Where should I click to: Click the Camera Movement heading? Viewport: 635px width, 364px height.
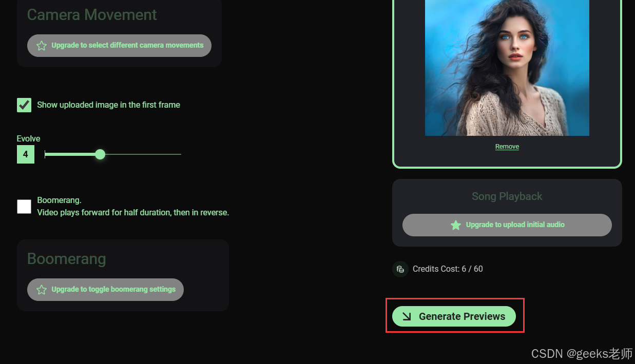tap(92, 15)
